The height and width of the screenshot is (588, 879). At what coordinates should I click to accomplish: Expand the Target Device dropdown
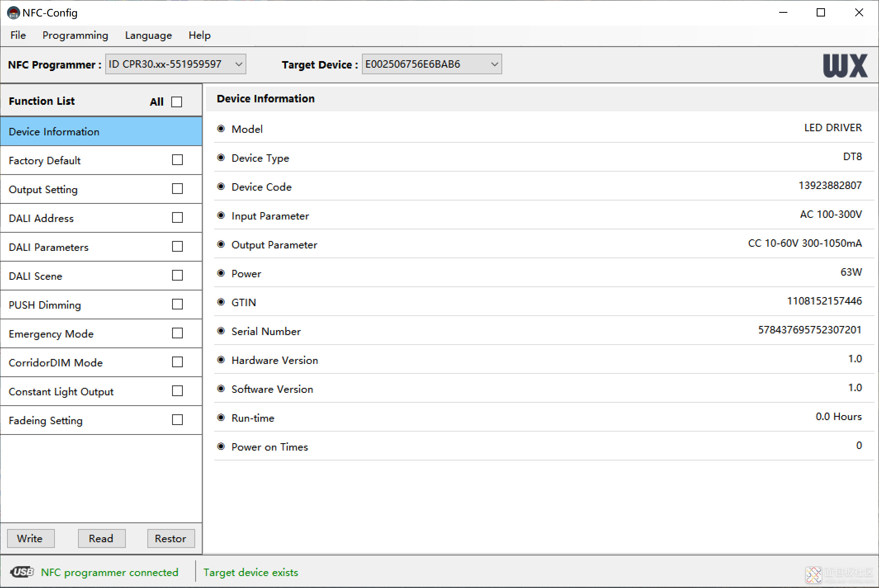[x=432, y=64]
